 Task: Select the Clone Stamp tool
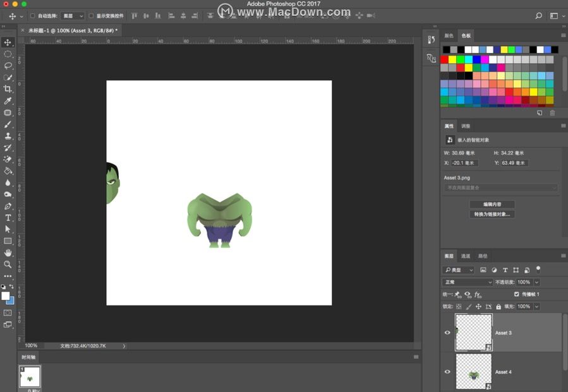[x=8, y=136]
